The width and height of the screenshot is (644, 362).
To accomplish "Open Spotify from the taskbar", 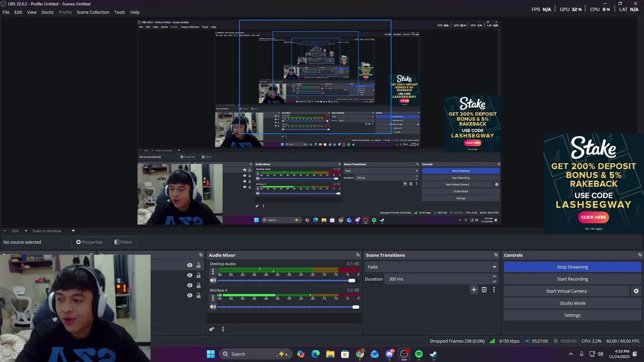I will pyautogui.click(x=419, y=354).
